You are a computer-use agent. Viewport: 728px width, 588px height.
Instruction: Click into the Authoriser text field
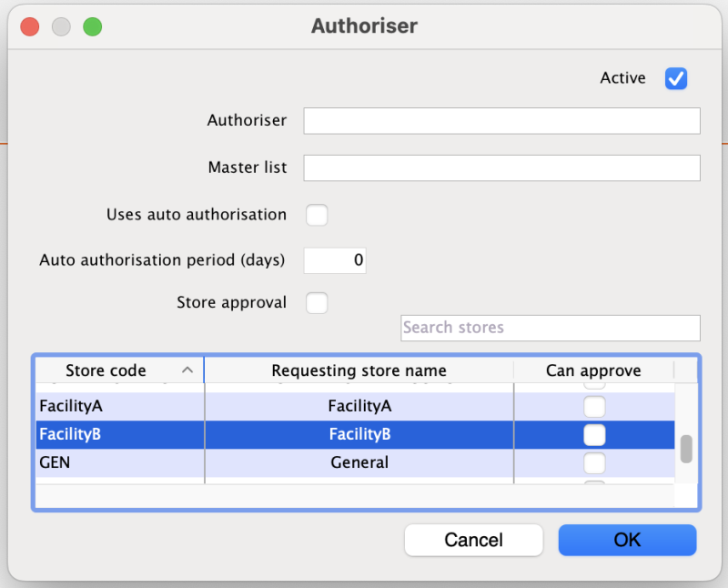click(x=501, y=121)
